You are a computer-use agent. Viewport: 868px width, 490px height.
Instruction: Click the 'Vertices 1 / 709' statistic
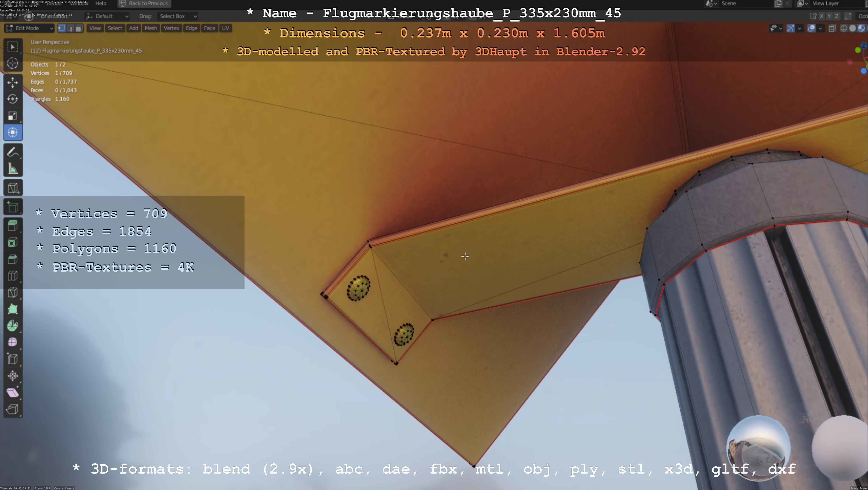(51, 73)
